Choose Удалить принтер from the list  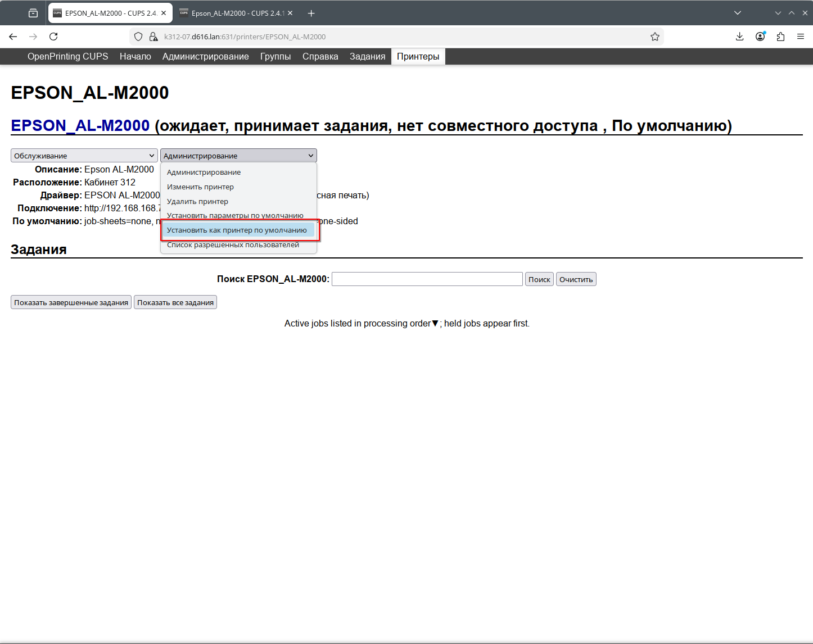[197, 201]
